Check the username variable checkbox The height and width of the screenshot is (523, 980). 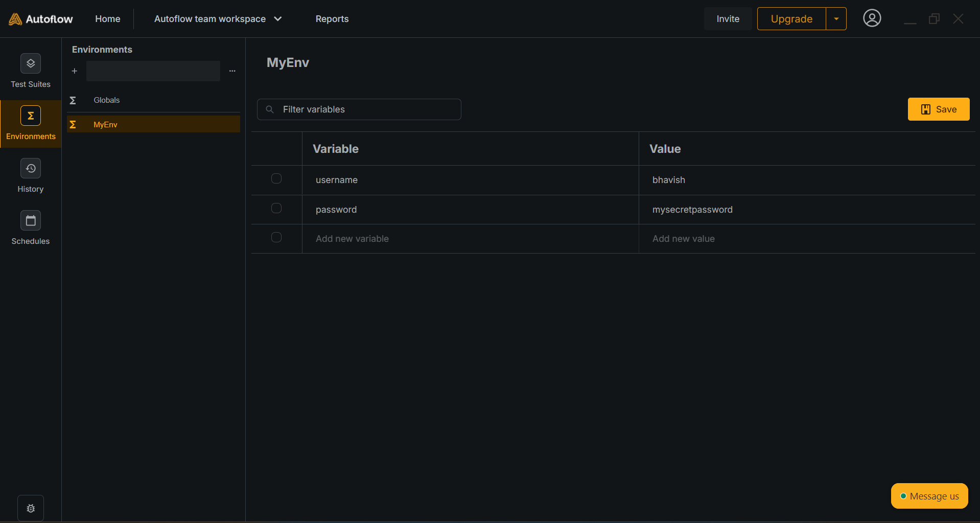pos(276,178)
